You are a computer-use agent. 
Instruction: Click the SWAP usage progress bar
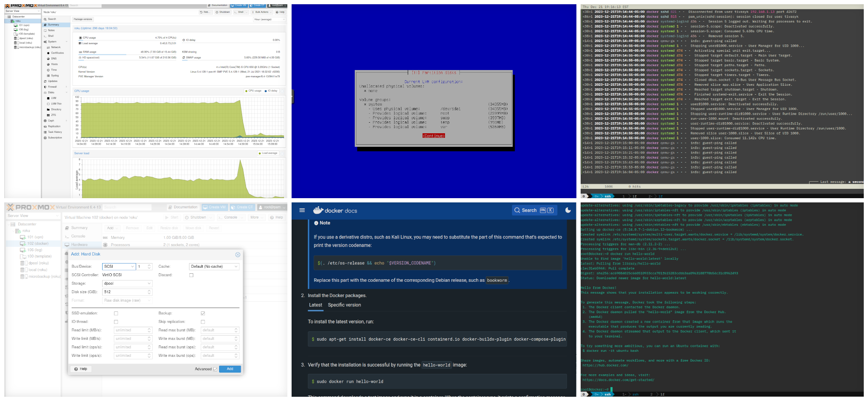pos(231,60)
